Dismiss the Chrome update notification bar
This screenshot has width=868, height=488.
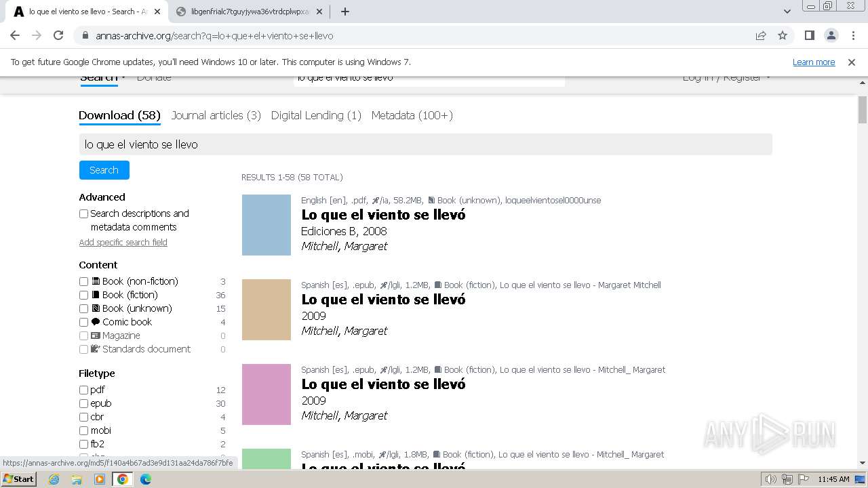tap(852, 62)
